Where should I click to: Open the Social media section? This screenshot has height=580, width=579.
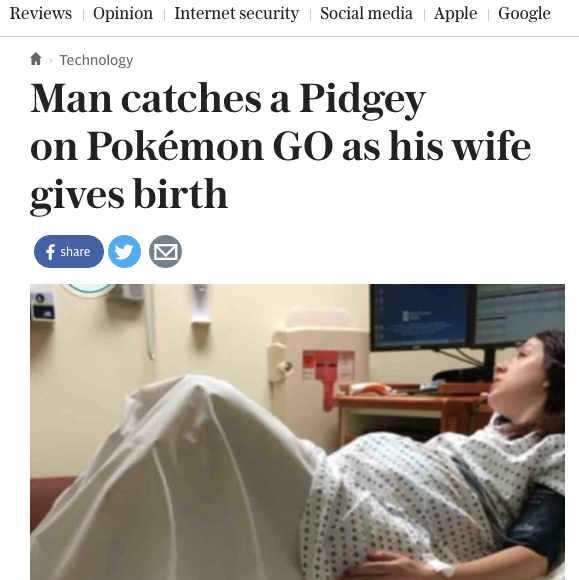(x=366, y=14)
